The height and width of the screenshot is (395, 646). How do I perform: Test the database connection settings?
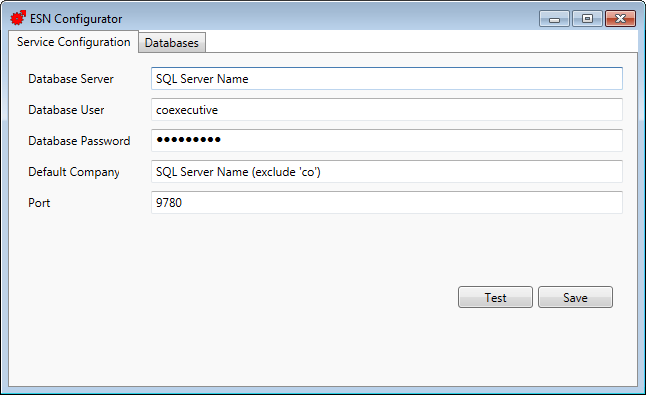495,297
